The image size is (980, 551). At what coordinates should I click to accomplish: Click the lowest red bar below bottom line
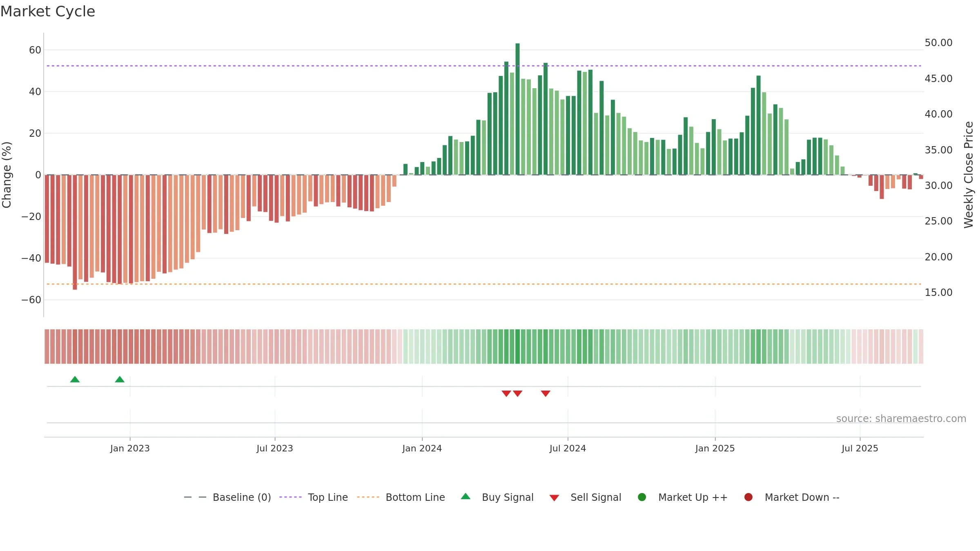(75, 232)
